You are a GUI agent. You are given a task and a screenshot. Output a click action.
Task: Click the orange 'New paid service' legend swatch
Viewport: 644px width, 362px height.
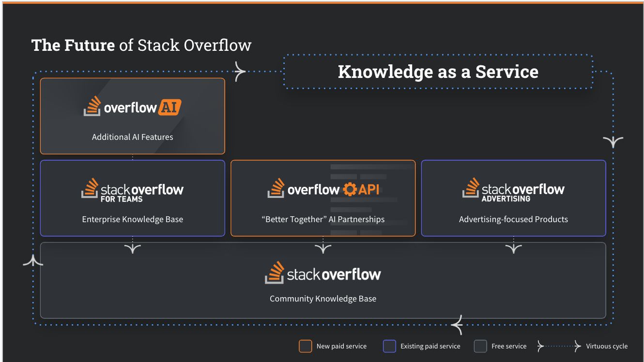coord(306,346)
